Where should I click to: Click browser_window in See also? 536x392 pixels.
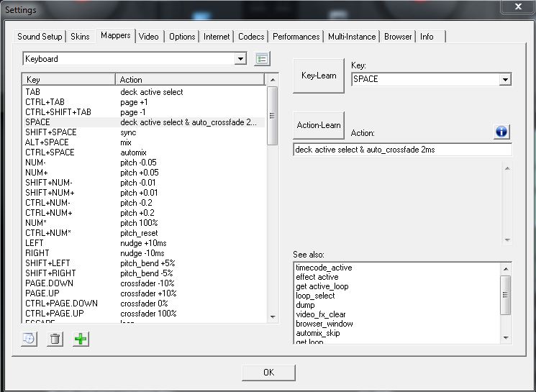tap(324, 324)
